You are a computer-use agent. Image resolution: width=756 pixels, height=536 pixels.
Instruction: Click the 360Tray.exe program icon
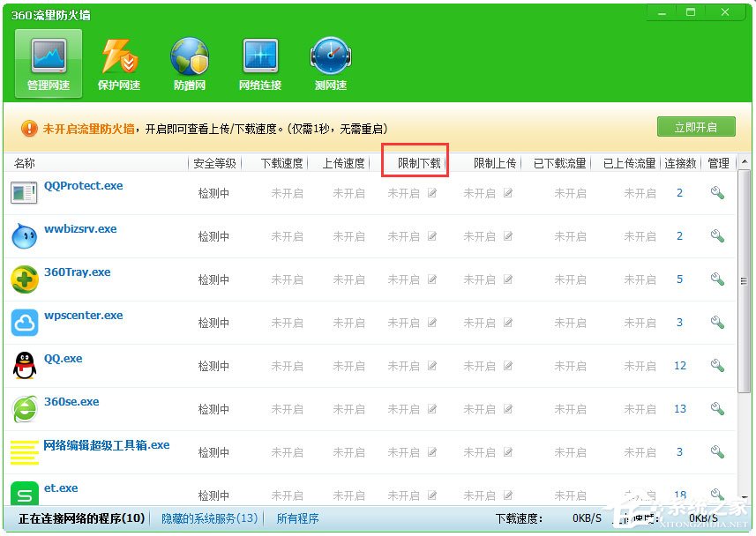point(24,279)
